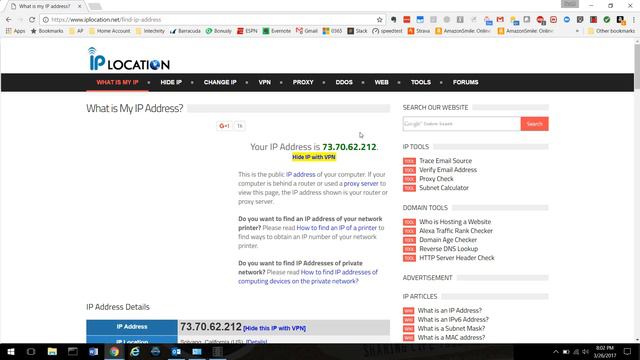Image resolution: width=640 pixels, height=360 pixels.
Task: Open the Slack bookmark
Action: click(357, 31)
